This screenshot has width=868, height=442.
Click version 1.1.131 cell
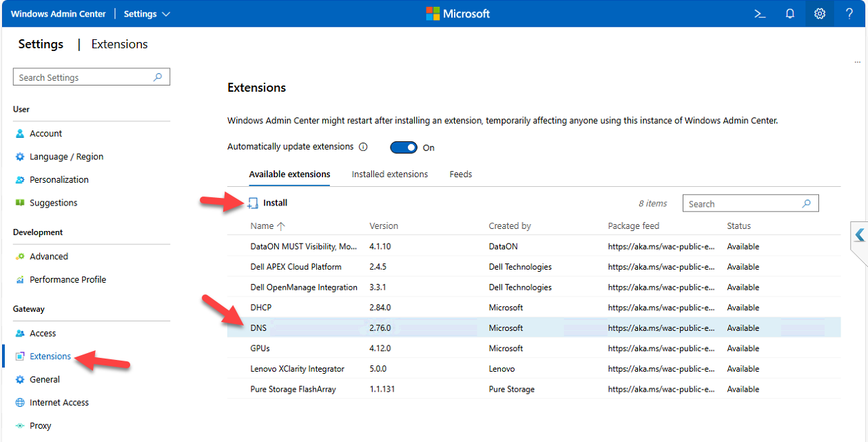[x=382, y=390]
